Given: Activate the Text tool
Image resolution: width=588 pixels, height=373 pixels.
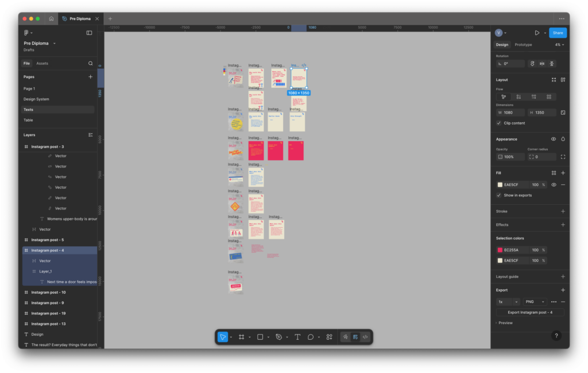Looking at the screenshot, I should pos(297,337).
